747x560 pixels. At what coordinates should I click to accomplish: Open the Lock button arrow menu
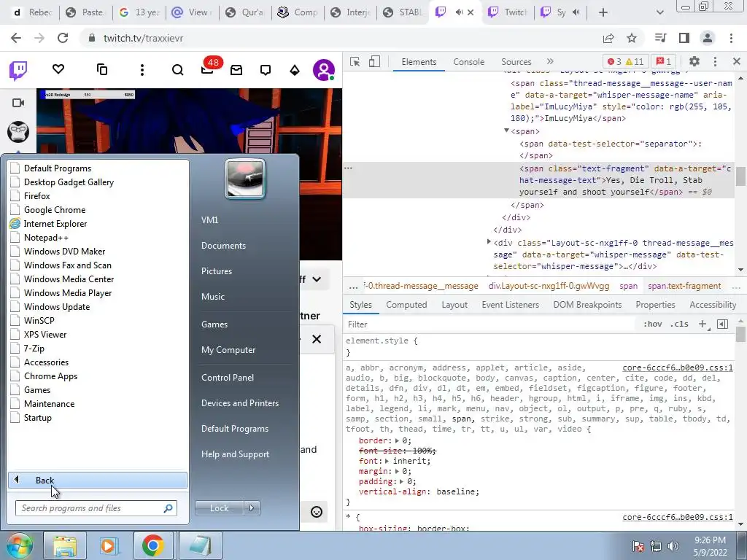point(252,508)
